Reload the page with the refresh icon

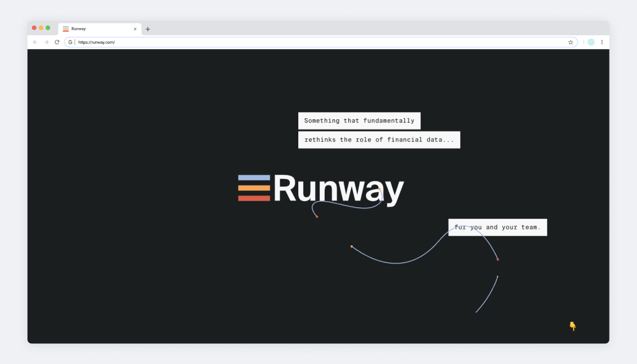57,42
